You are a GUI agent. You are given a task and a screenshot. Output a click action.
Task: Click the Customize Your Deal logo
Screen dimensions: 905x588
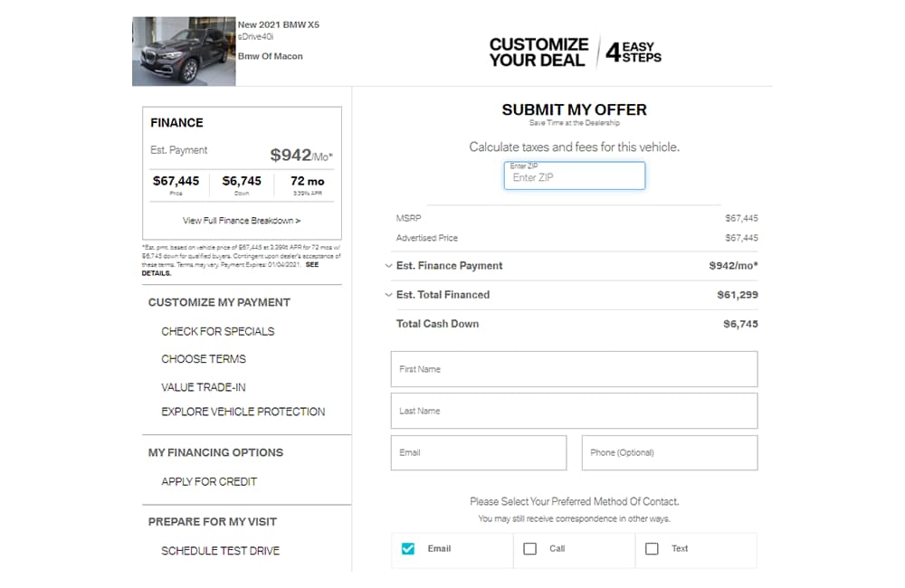point(576,52)
